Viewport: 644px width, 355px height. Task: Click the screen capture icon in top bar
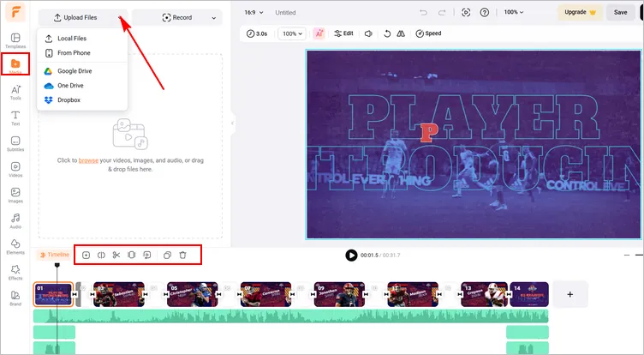tap(466, 12)
